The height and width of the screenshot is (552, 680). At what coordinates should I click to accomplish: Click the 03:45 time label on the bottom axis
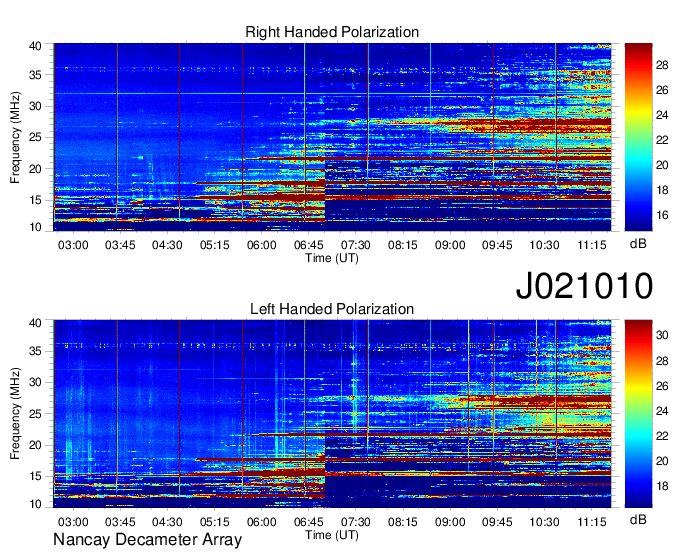(x=120, y=522)
